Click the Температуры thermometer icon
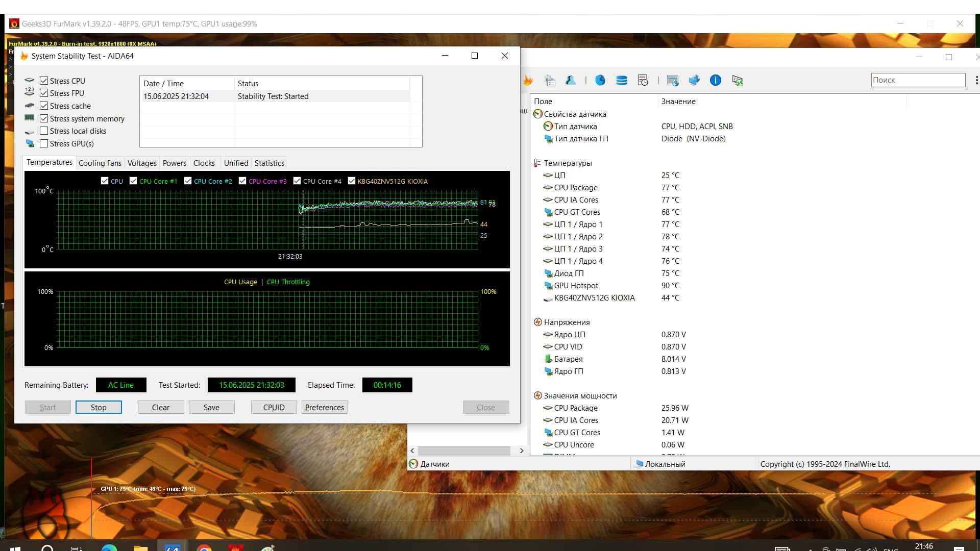 537,163
